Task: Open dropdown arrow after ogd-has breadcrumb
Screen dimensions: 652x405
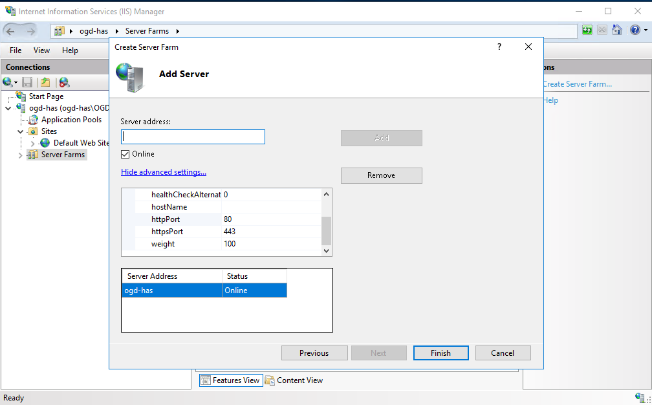Action: tap(117, 31)
